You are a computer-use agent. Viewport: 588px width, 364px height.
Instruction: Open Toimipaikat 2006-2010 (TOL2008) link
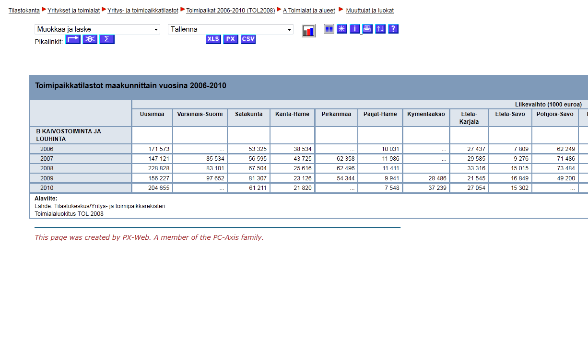(231, 11)
